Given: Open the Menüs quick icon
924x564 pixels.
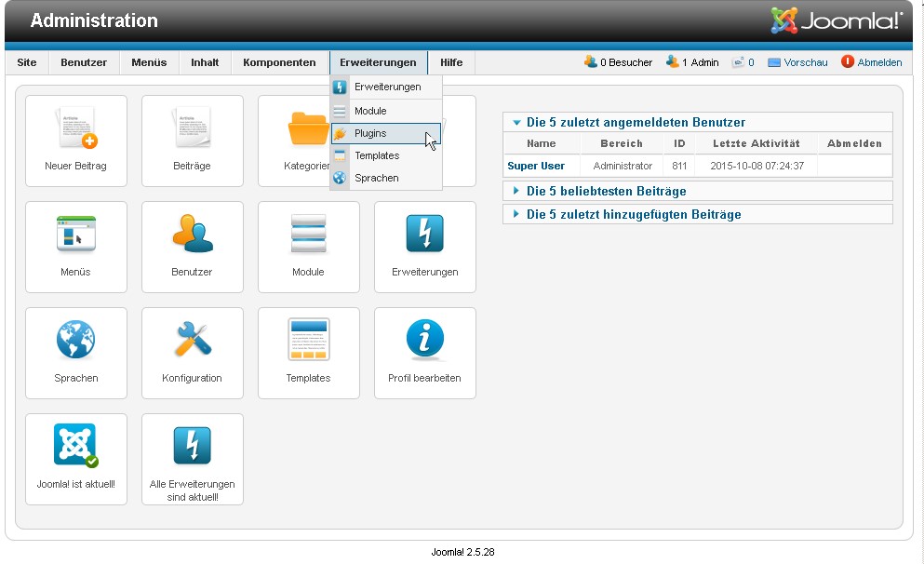Looking at the screenshot, I should [x=75, y=247].
